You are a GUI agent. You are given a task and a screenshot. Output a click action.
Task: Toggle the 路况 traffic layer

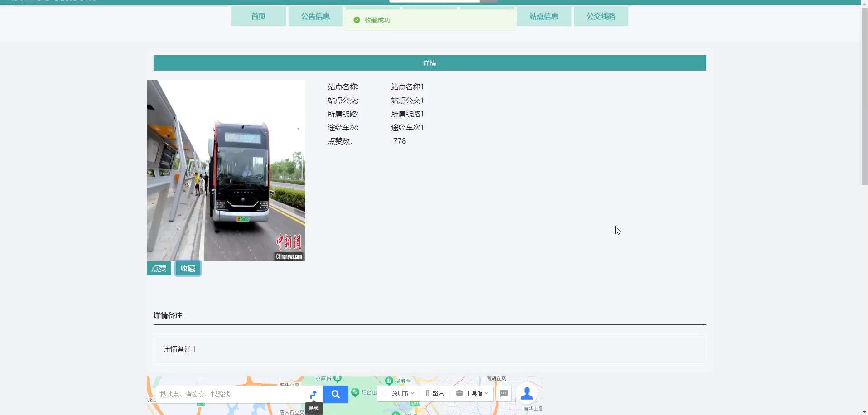(x=434, y=393)
